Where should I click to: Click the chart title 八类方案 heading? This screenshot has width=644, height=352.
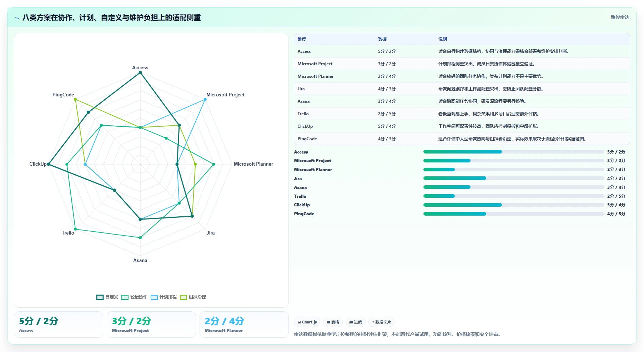111,18
